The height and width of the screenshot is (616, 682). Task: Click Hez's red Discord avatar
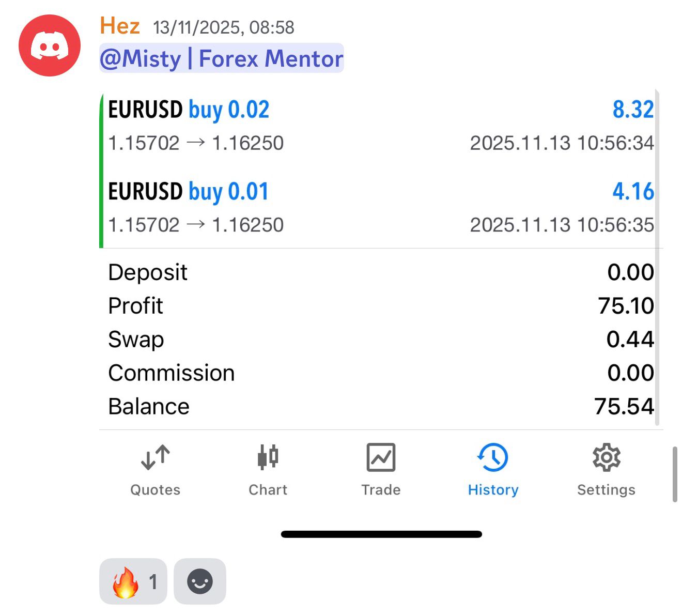click(x=50, y=45)
